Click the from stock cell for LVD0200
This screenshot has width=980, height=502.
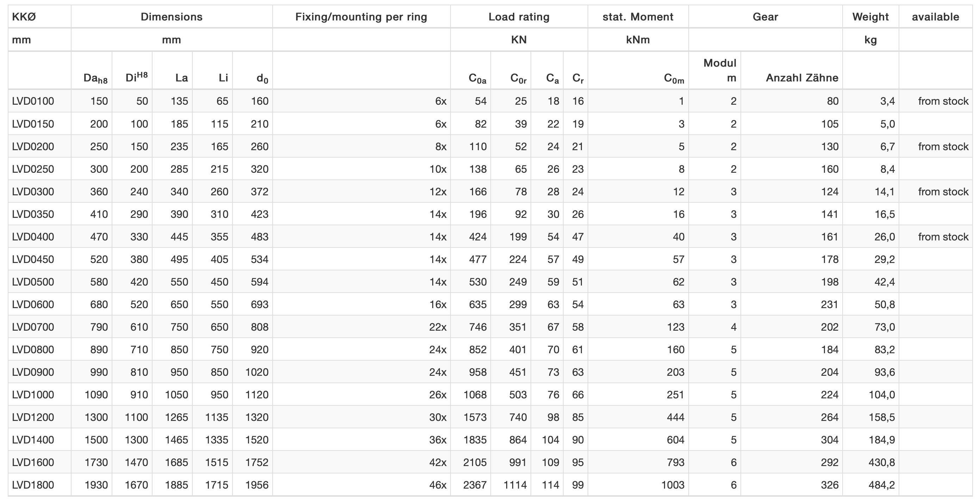tap(943, 147)
